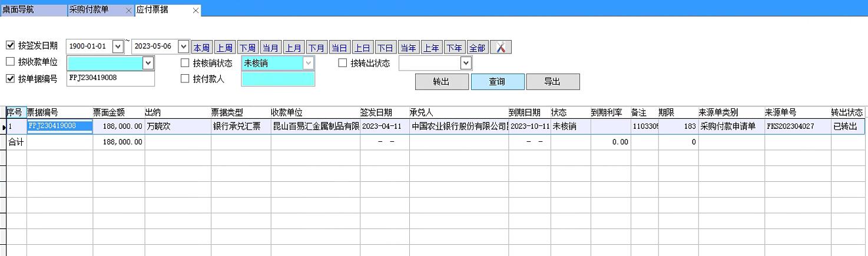Open the 转出状态 dropdown list
The width and height of the screenshot is (868, 256).
point(466,63)
